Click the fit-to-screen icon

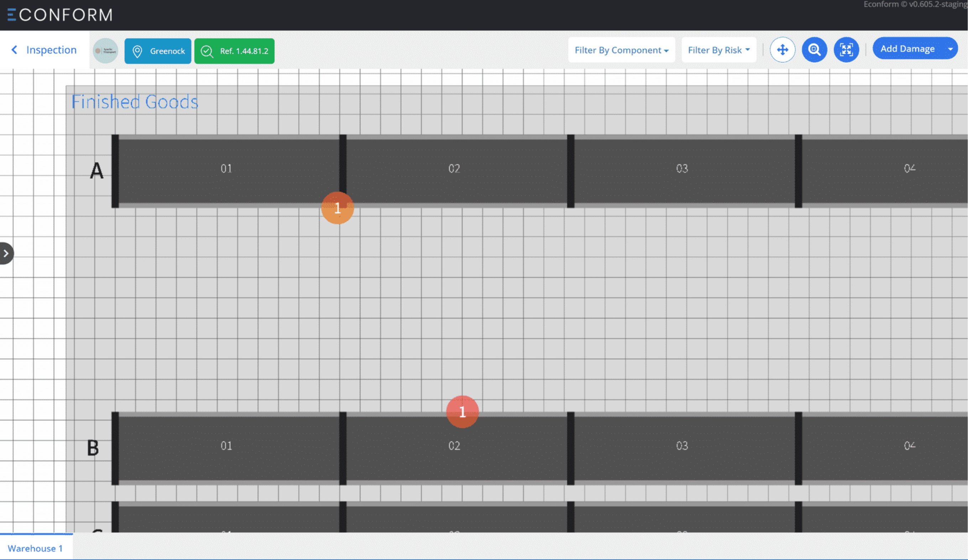pyautogui.click(x=846, y=50)
